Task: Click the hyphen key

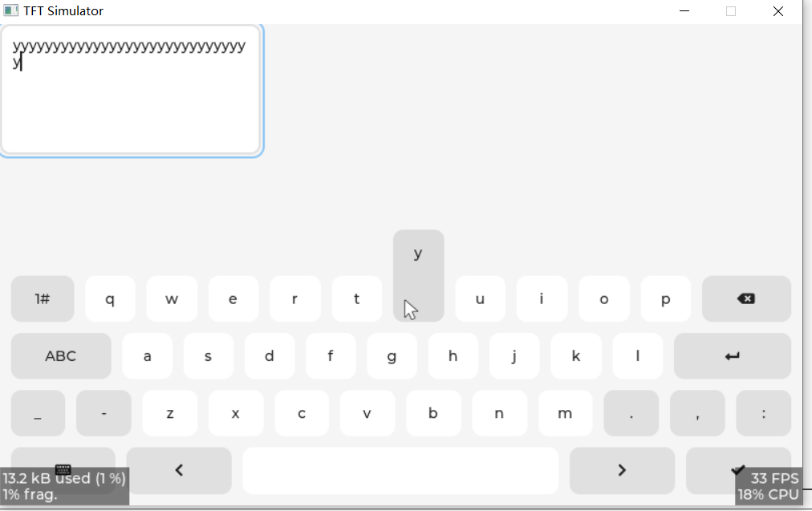Action: click(104, 413)
